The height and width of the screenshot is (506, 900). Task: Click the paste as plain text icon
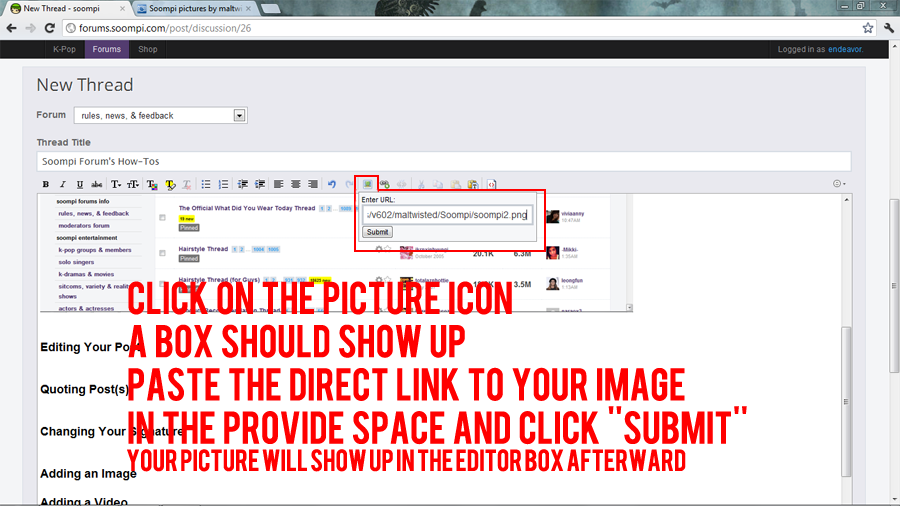473,184
